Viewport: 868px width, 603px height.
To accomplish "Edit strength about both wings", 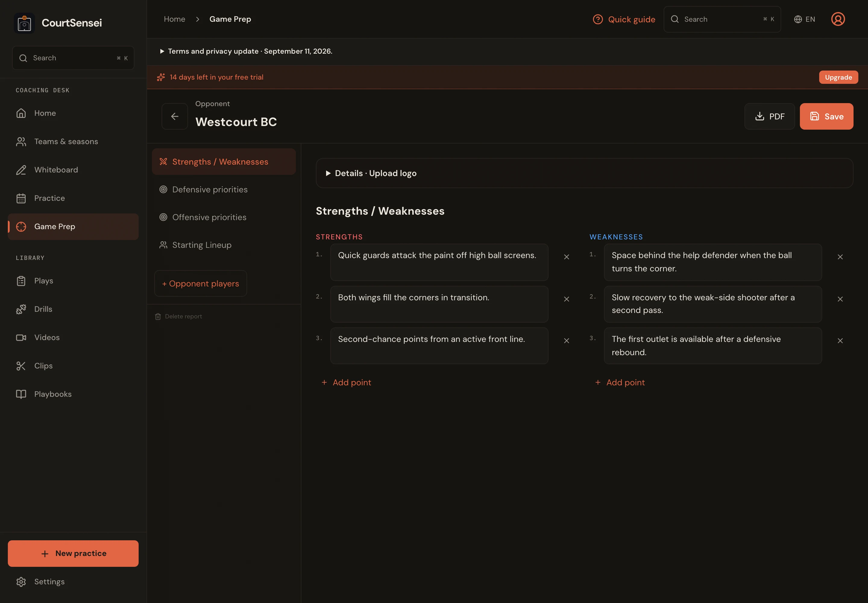I will pyautogui.click(x=439, y=304).
